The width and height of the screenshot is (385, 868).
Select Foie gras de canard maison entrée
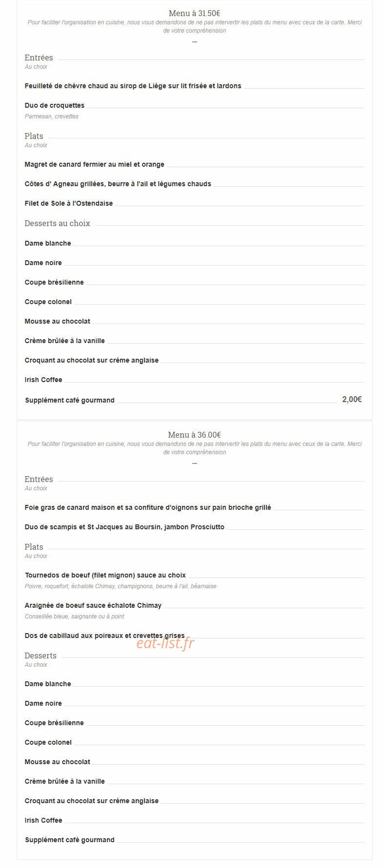click(148, 507)
